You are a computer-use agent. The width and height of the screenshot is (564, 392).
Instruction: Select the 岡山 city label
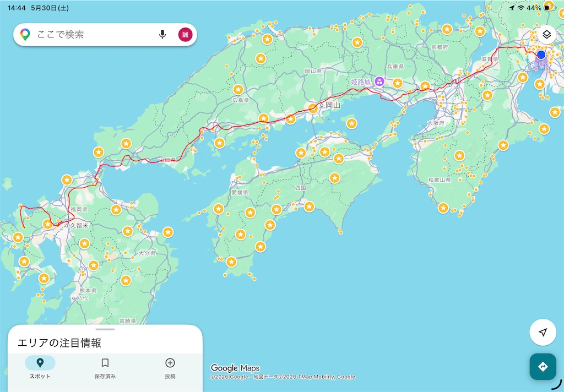coord(333,105)
